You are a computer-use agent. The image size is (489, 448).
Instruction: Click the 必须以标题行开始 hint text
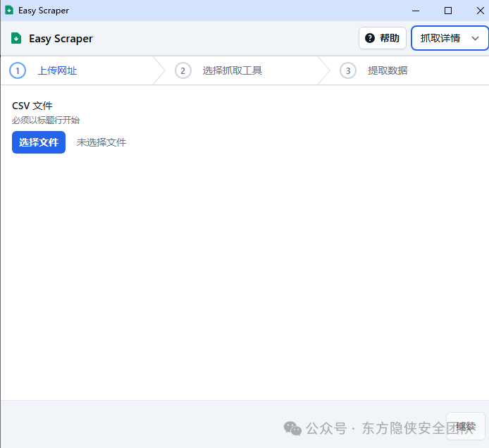point(46,120)
